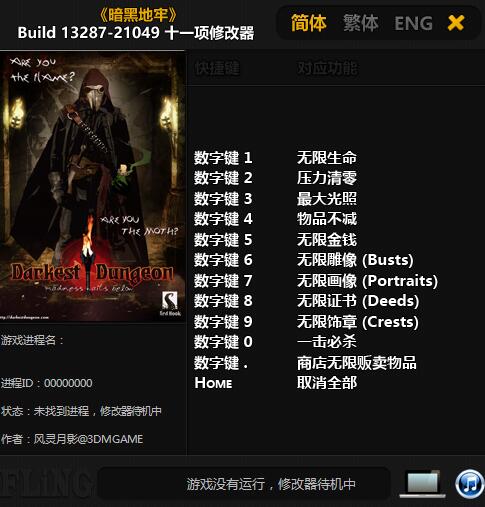Click 取消全部 to disable all
The height and width of the screenshot is (507, 485).
(x=327, y=383)
